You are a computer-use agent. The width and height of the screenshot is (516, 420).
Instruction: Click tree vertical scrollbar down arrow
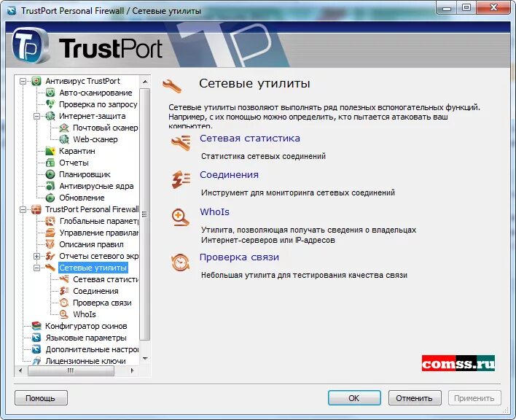145,359
